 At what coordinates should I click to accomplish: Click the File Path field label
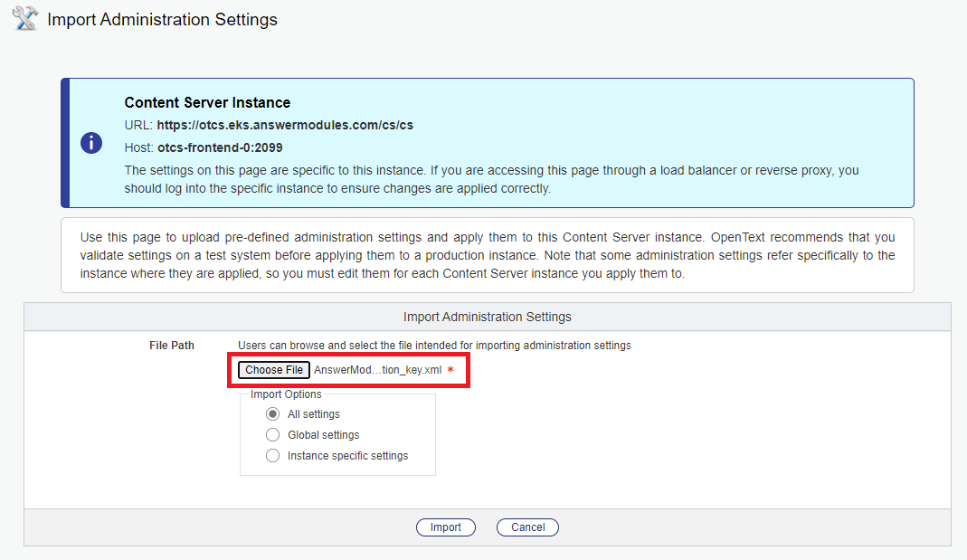(172, 345)
